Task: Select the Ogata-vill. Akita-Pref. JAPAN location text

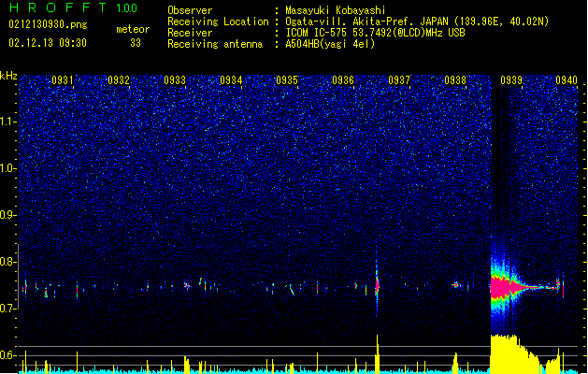Action: tap(417, 22)
